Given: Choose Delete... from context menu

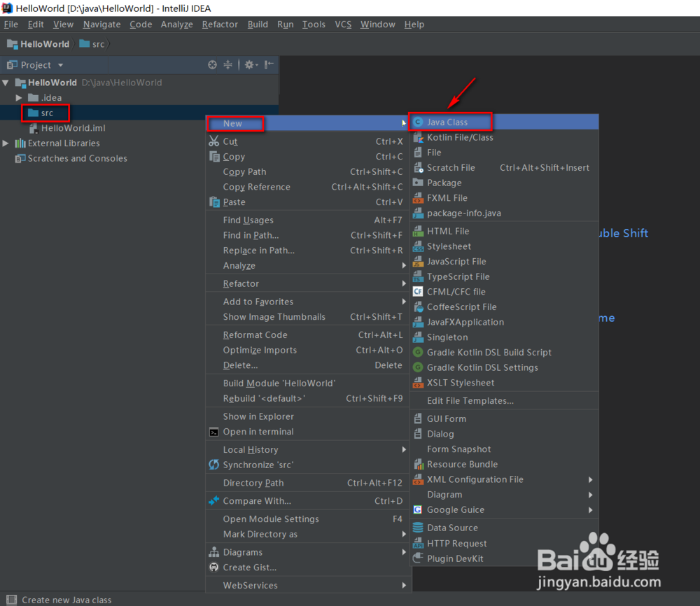Looking at the screenshot, I should [x=308, y=365].
